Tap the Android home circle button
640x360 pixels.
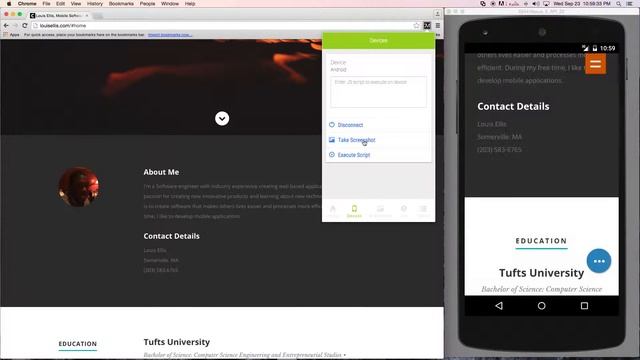point(542,306)
